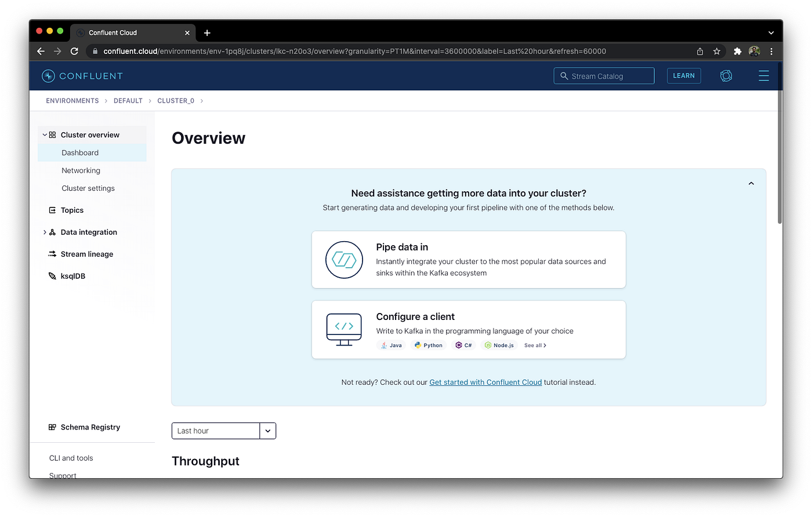Open the Get started with Confluent Cloud link
Viewport: 812px width, 517px height.
pos(485,383)
